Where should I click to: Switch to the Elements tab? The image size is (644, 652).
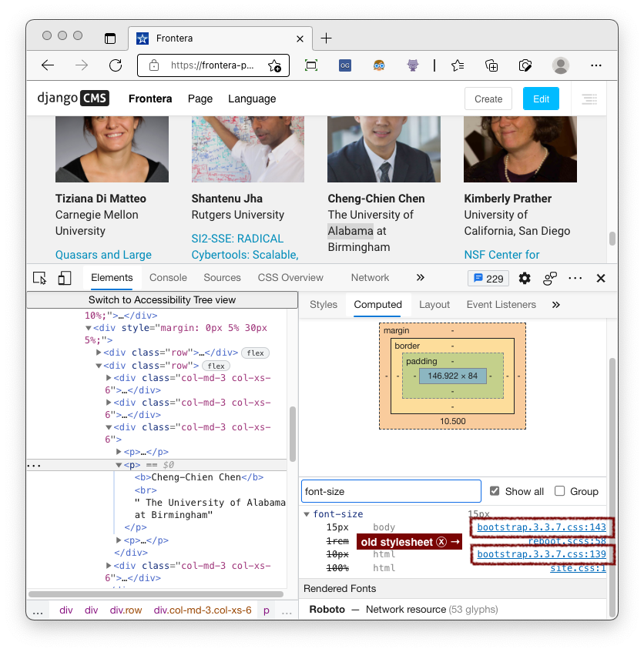coord(112,278)
